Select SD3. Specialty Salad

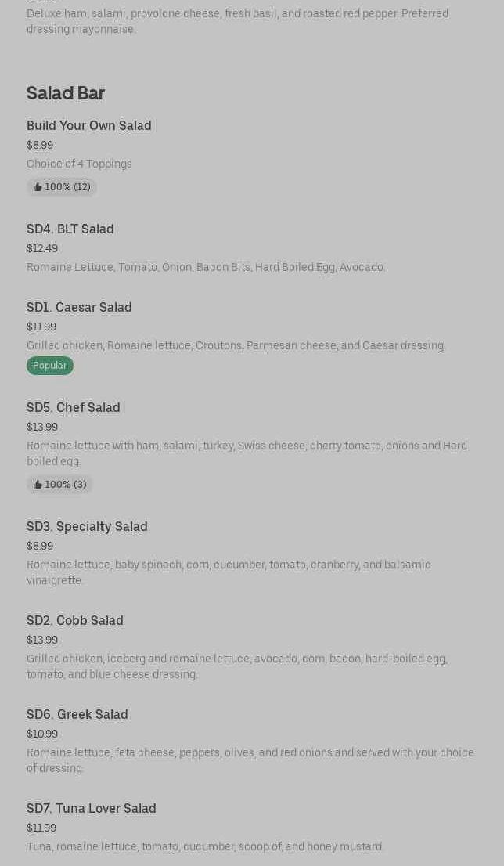[87, 526]
